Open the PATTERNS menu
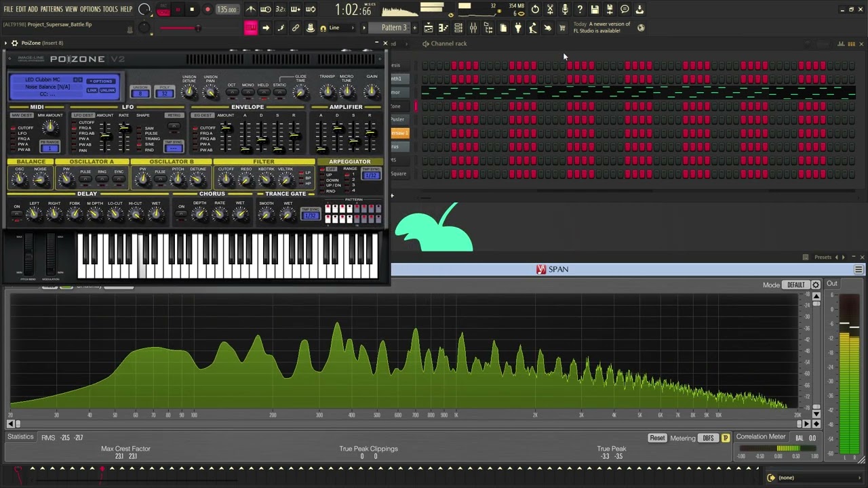868x488 pixels. point(52,9)
